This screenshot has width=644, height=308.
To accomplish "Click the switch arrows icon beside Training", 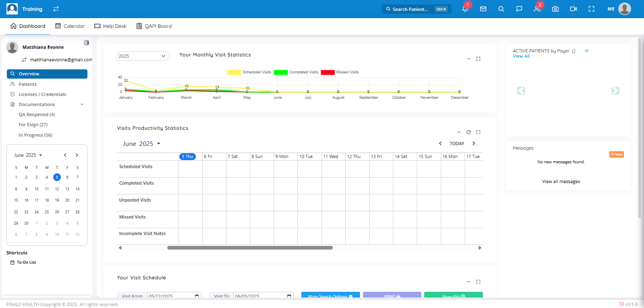I will pos(56,9).
